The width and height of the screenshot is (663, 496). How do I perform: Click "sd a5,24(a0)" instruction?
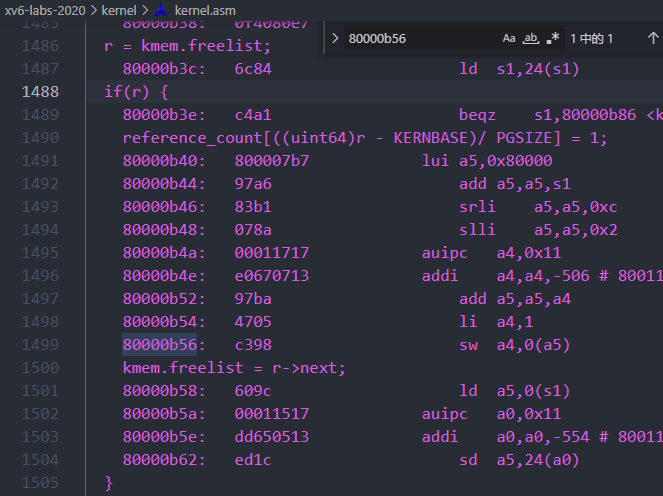click(520, 460)
